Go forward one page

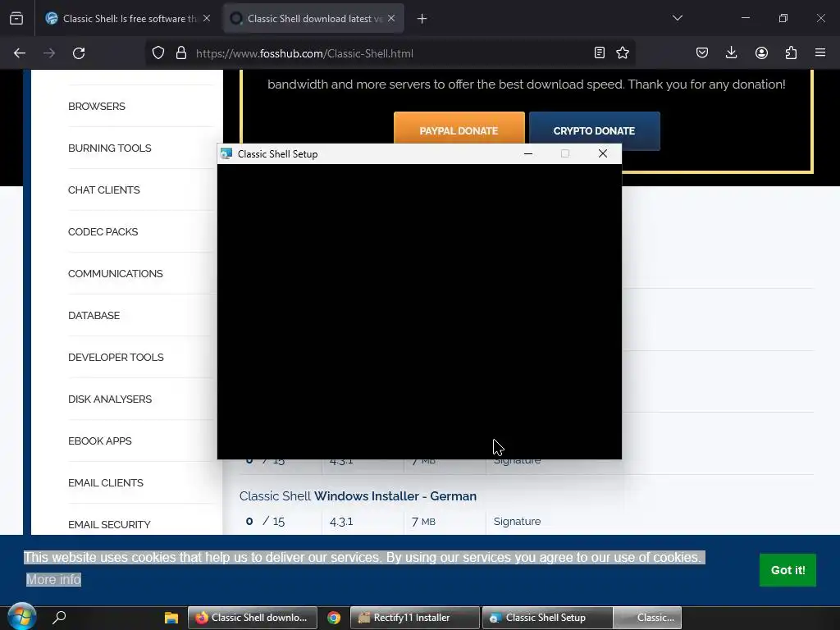[x=49, y=53]
